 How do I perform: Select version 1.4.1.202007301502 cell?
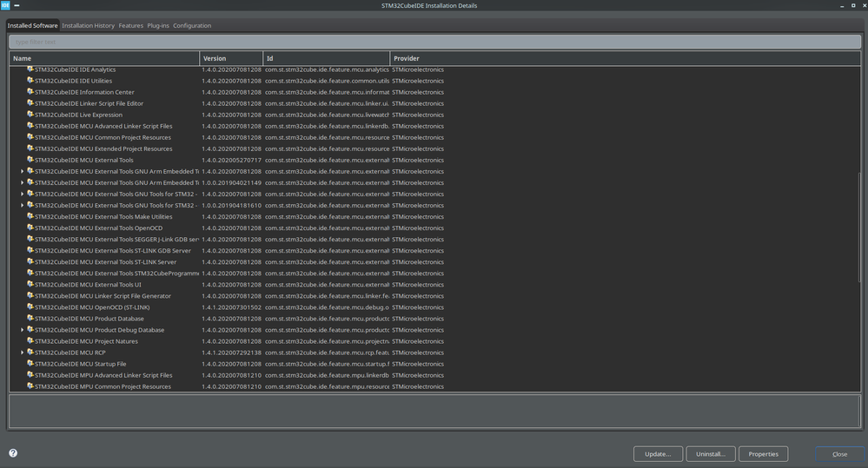(231, 307)
